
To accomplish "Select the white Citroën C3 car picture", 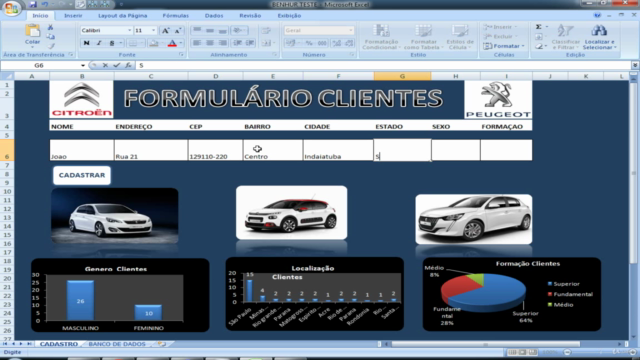I will 291,213.
